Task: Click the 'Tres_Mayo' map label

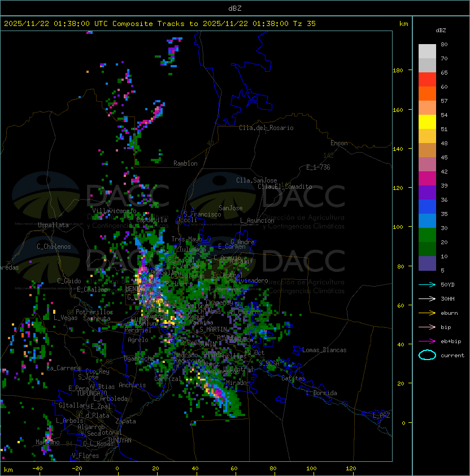Action: [186, 239]
